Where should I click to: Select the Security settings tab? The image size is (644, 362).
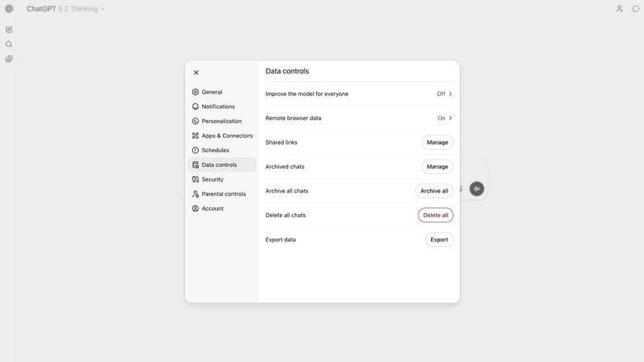pos(212,179)
